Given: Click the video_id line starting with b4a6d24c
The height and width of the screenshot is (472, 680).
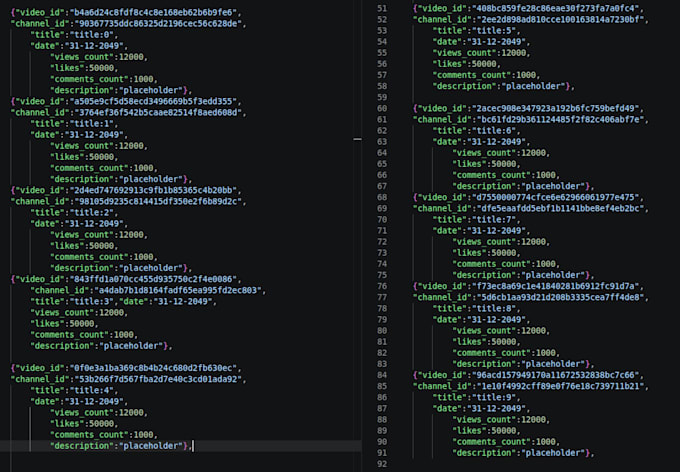Looking at the screenshot, I should point(126,12).
